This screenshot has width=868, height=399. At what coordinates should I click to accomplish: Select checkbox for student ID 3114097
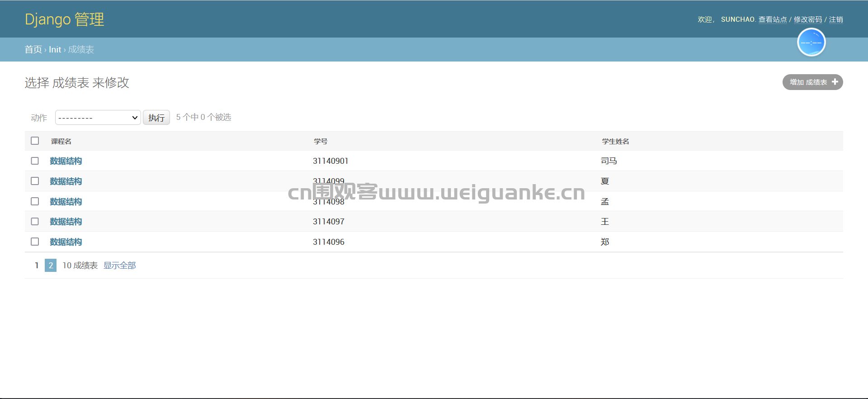(x=35, y=222)
